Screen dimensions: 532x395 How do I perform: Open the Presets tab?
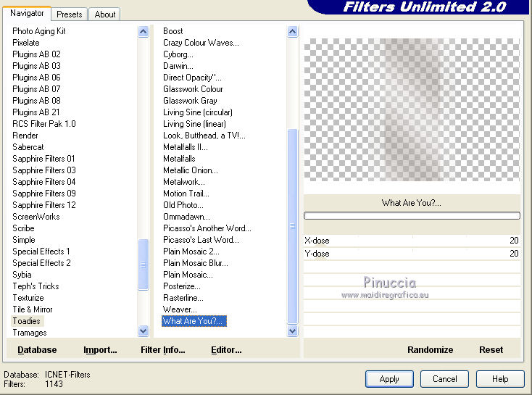click(69, 14)
